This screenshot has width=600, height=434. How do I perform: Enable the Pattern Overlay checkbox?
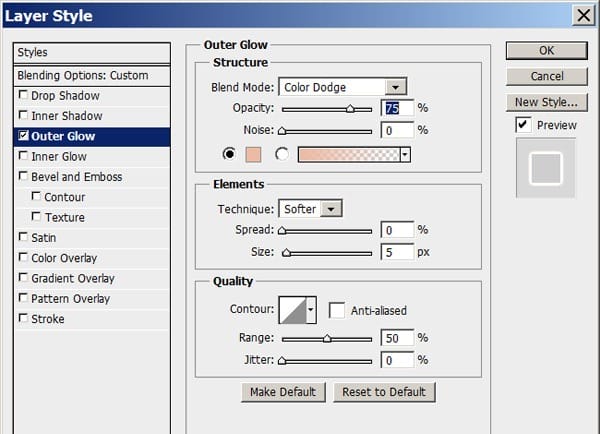(x=23, y=298)
